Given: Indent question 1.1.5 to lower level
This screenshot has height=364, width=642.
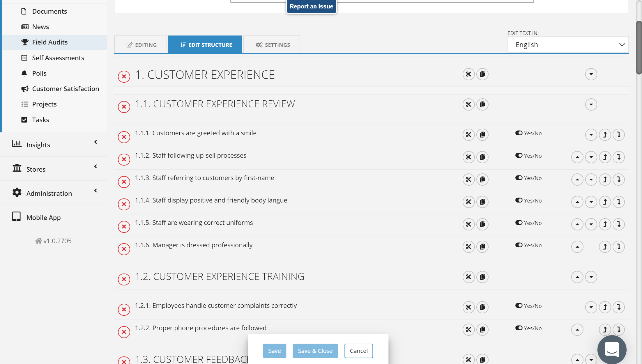Looking at the screenshot, I should 619,224.
